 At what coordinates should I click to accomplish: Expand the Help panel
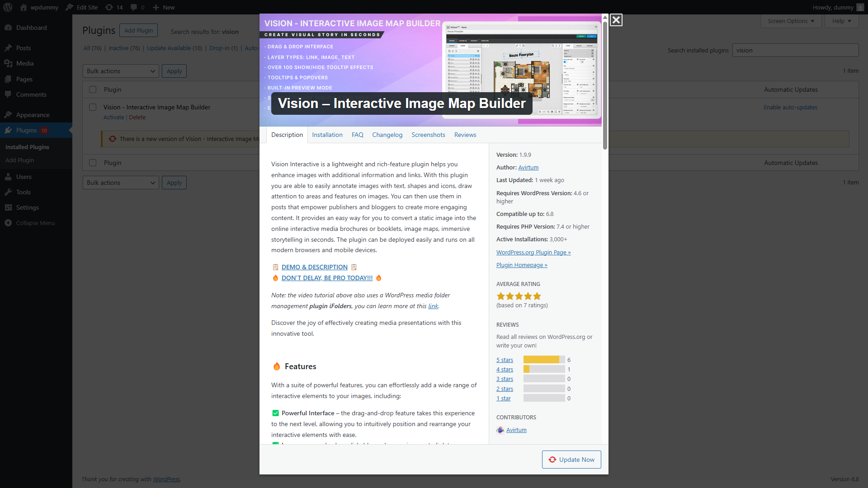pos(841,21)
